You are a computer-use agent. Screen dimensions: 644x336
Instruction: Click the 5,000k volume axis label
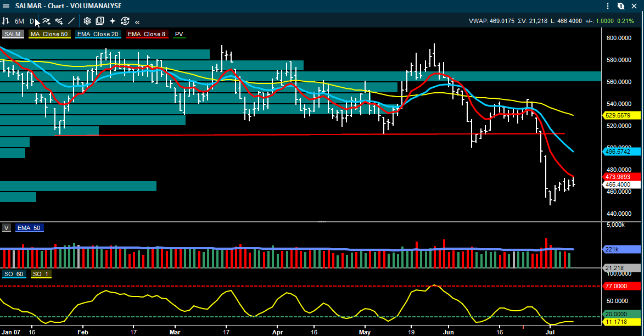615,225
